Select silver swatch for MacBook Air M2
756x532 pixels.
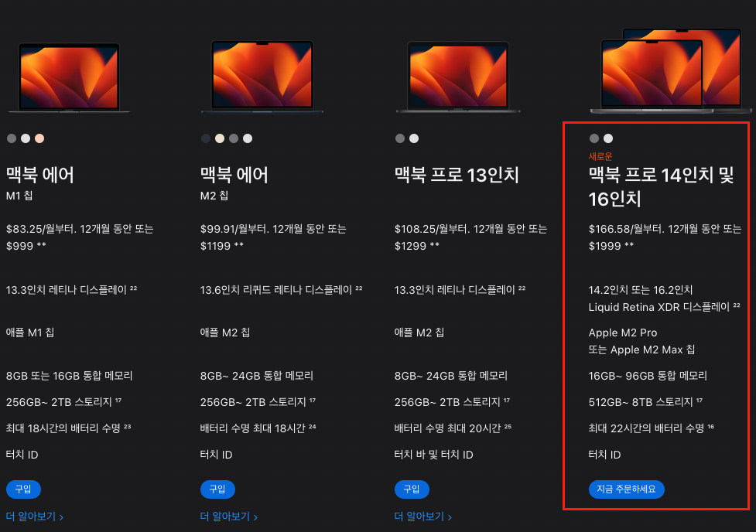pos(248,138)
